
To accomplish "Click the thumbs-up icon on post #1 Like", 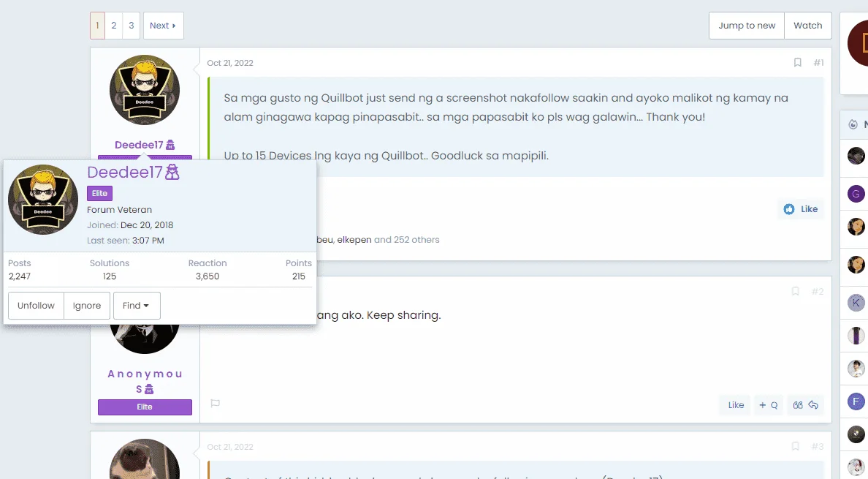I will [x=789, y=208].
